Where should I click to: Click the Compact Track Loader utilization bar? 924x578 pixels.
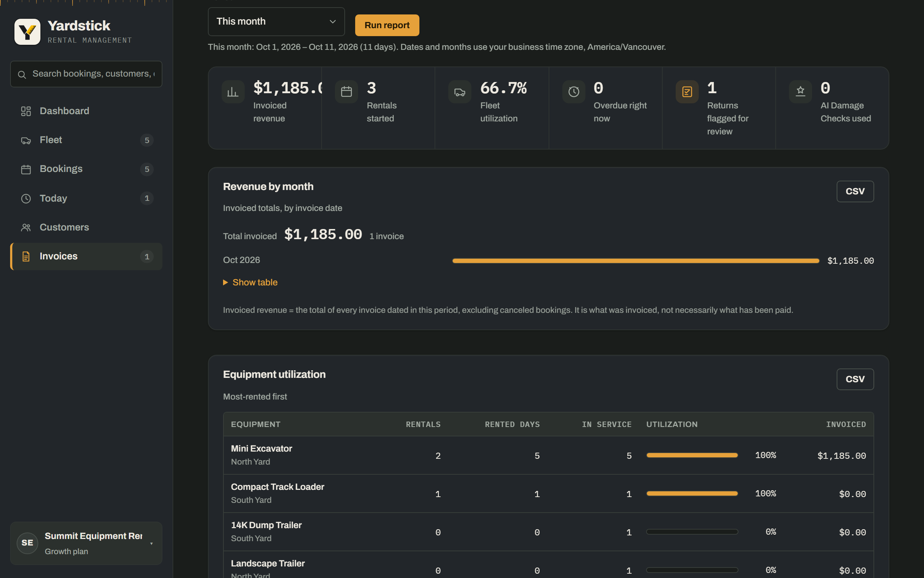coord(692,493)
